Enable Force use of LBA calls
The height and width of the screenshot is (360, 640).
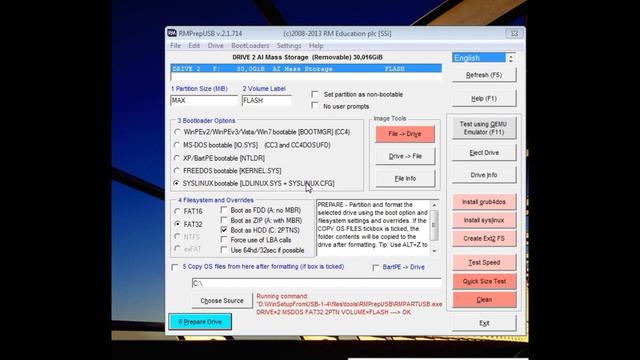point(224,240)
